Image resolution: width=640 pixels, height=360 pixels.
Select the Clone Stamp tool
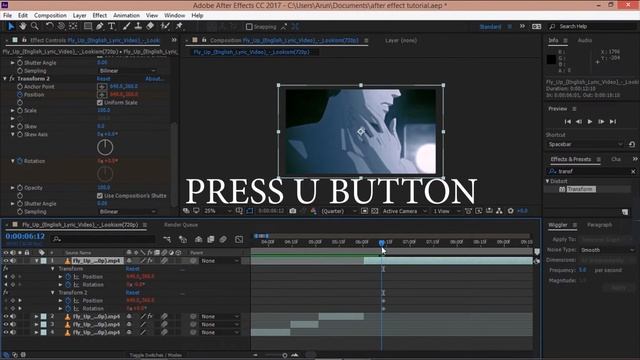pyautogui.click(x=138, y=27)
